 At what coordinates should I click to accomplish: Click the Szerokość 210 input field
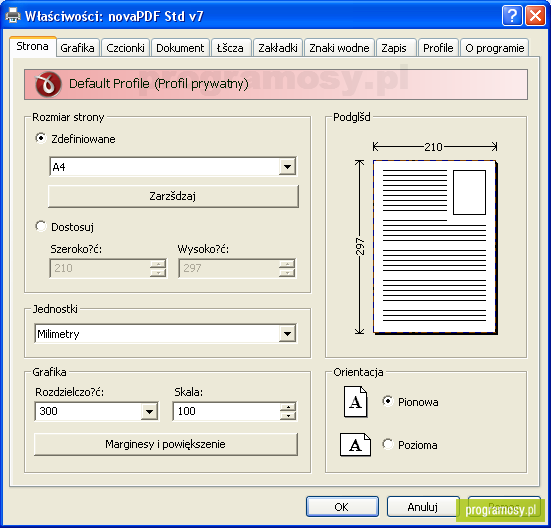[x=101, y=268]
